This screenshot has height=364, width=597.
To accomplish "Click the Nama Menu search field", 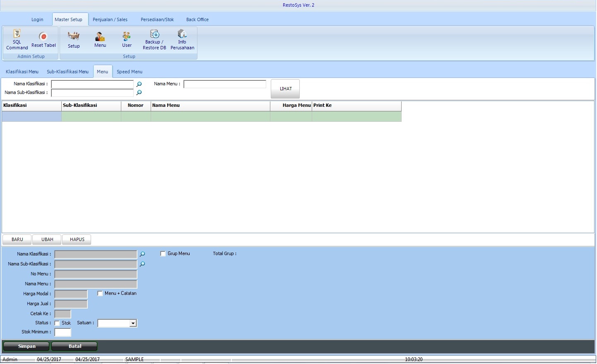I will pos(225,84).
